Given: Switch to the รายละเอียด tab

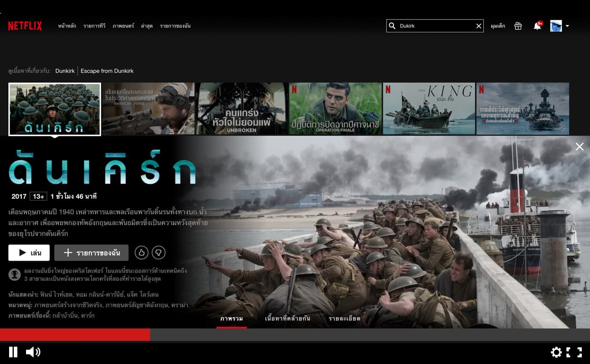Looking at the screenshot, I should coord(344,318).
